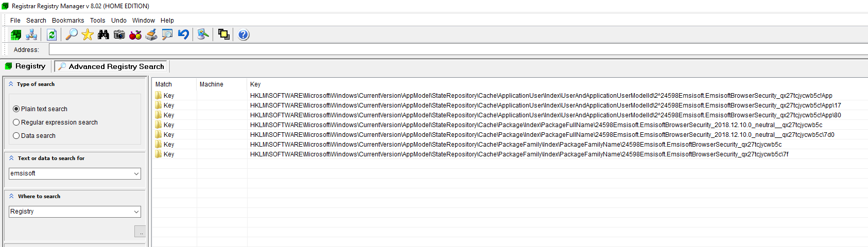Collapse the Type of search section
This screenshot has width=868, height=247.
[11, 84]
